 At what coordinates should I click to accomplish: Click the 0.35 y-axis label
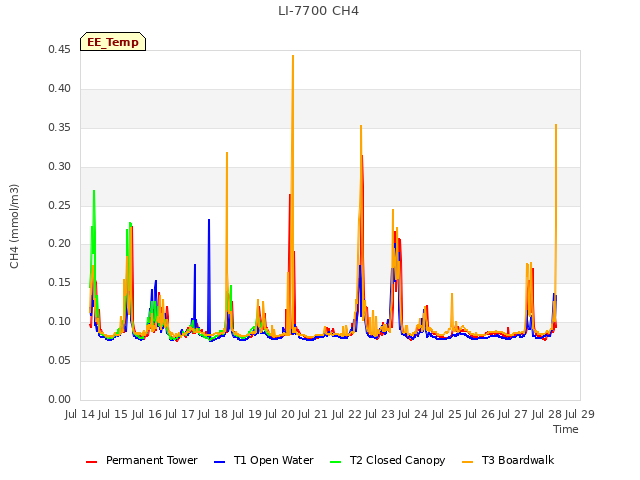coord(59,127)
